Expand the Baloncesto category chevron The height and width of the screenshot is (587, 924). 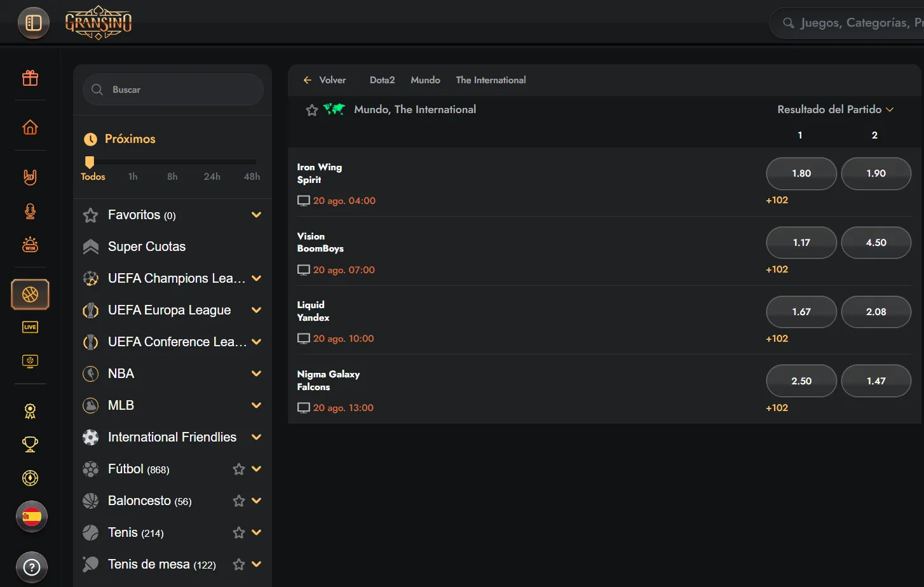click(257, 501)
